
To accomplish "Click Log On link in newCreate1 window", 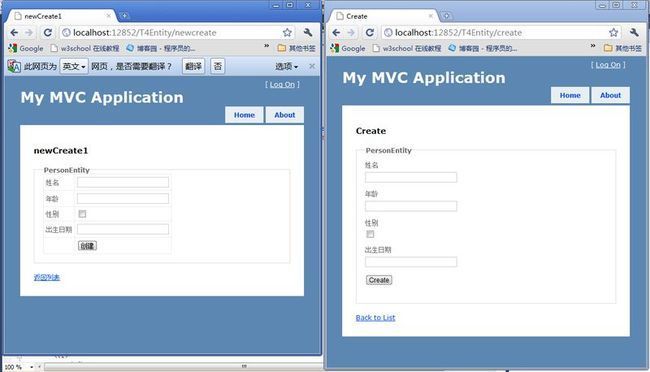I will (x=282, y=85).
